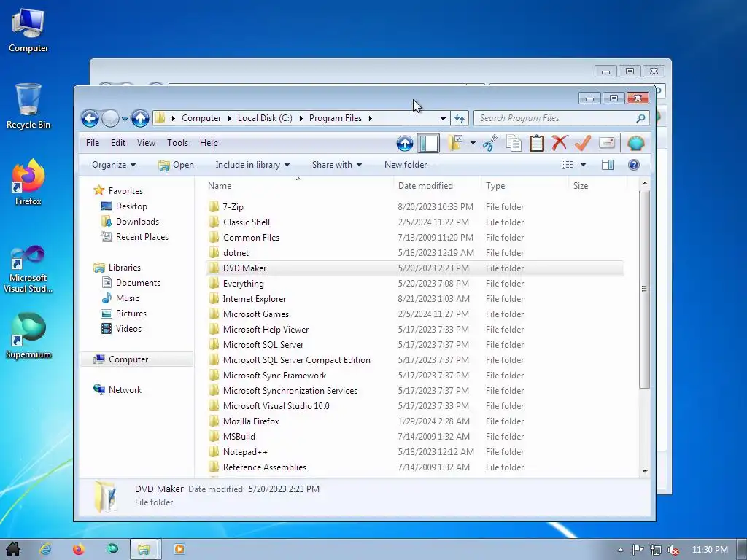This screenshot has width=747, height=560.
Task: Click the Forward navigation arrow
Action: (x=110, y=118)
